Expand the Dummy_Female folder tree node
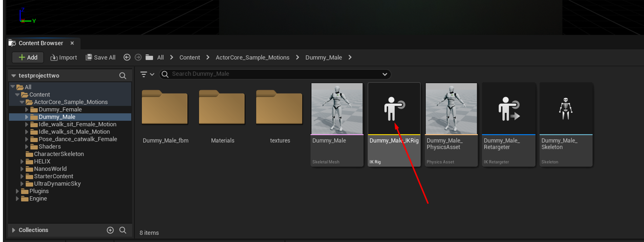 27,110
